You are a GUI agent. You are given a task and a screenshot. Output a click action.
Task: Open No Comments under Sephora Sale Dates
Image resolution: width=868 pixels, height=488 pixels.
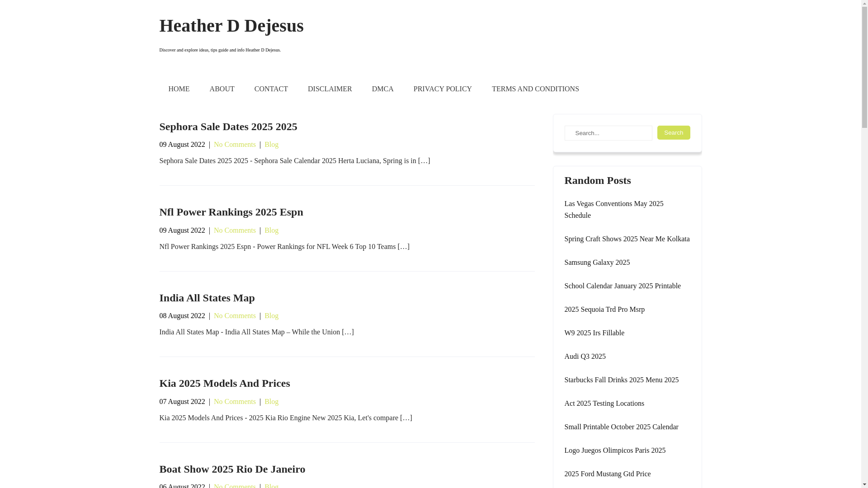click(235, 145)
